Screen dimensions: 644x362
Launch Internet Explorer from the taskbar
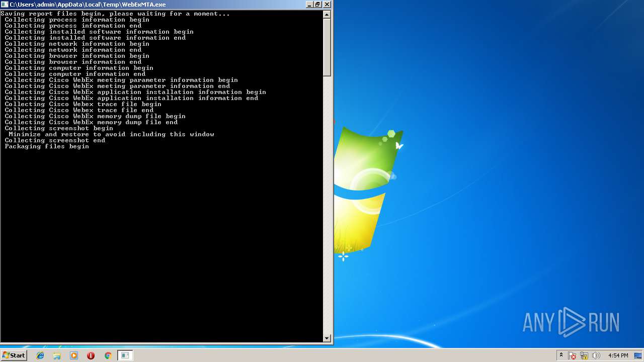click(40, 355)
